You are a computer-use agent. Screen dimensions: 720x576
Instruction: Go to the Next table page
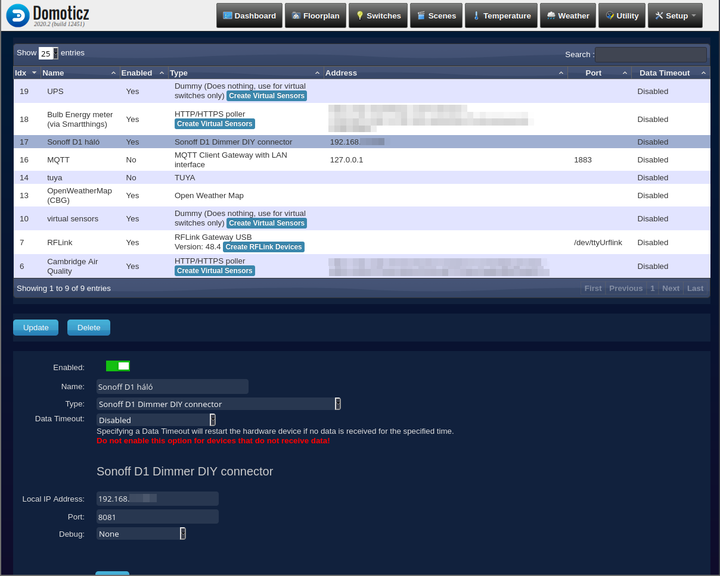coord(670,288)
